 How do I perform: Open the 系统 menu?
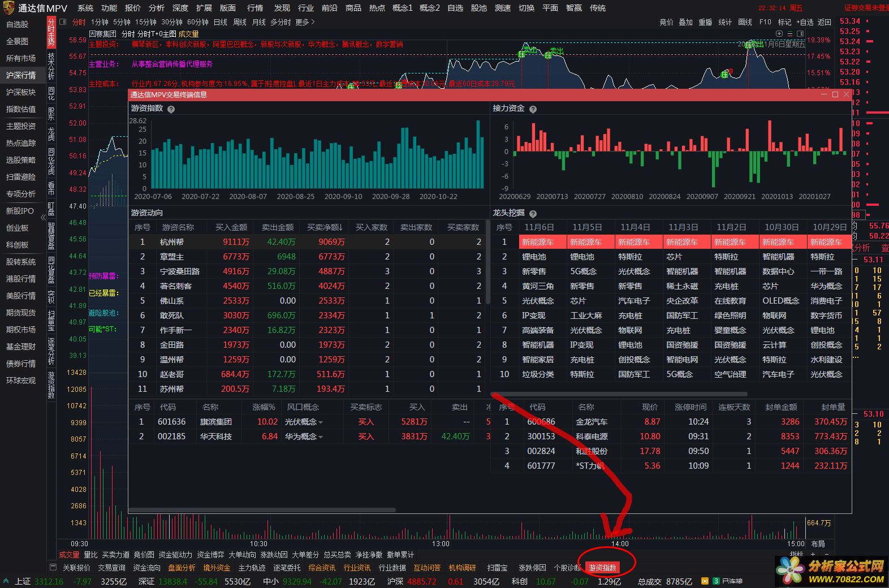click(x=85, y=8)
